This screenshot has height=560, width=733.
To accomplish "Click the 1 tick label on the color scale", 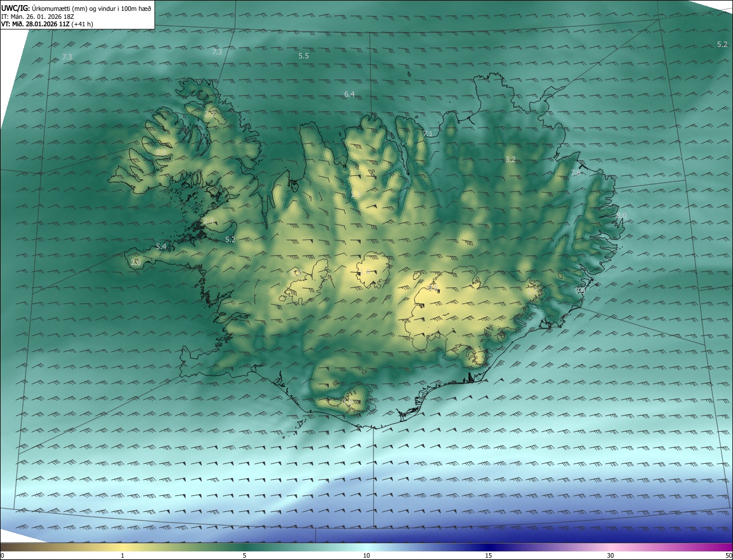I will [123, 555].
